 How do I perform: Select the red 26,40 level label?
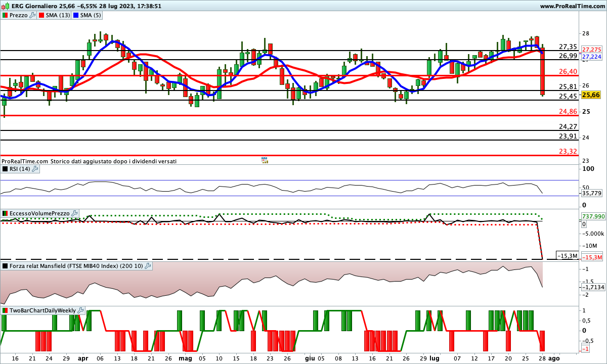568,71
